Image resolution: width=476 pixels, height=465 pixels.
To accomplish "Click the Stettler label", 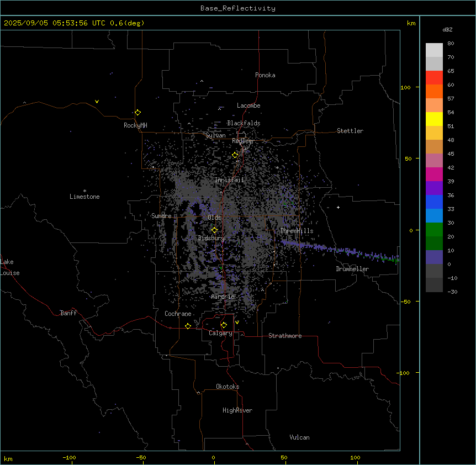I will pyautogui.click(x=350, y=131).
